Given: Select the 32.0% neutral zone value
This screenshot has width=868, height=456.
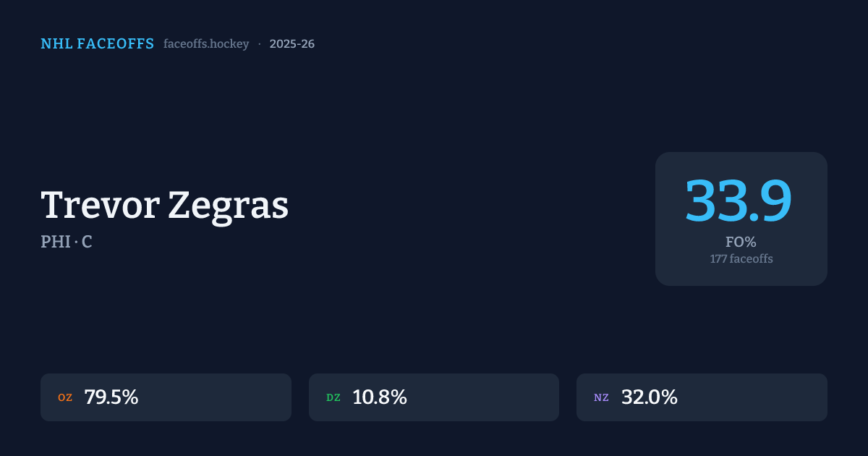Looking at the screenshot, I should point(649,397).
